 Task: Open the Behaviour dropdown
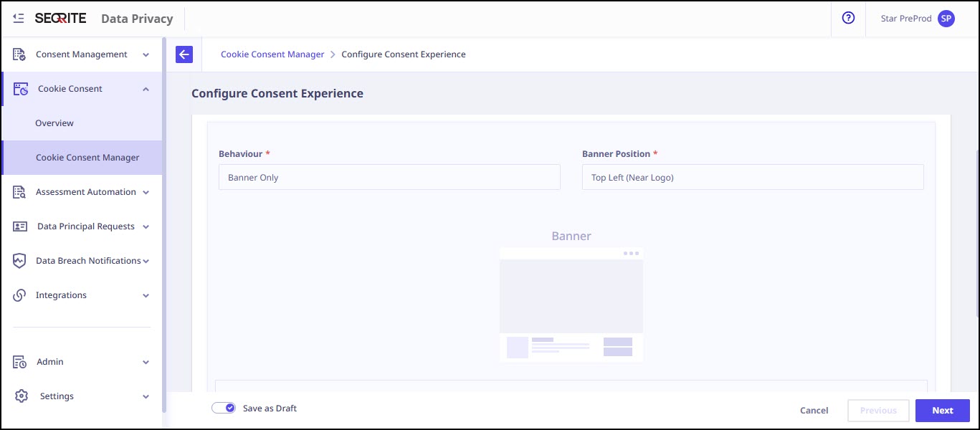(389, 177)
